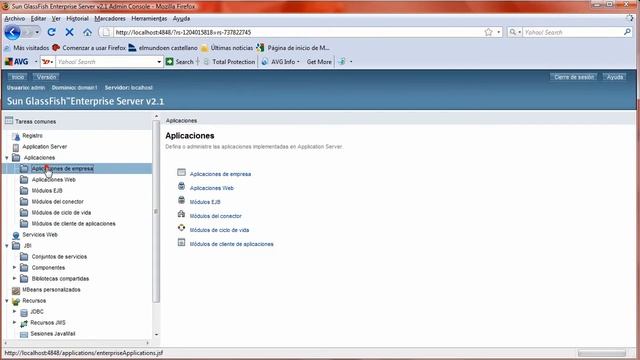Viewport: 640px width, 360px height.
Task: Expand the JDBC tree node
Action: [x=15, y=312]
